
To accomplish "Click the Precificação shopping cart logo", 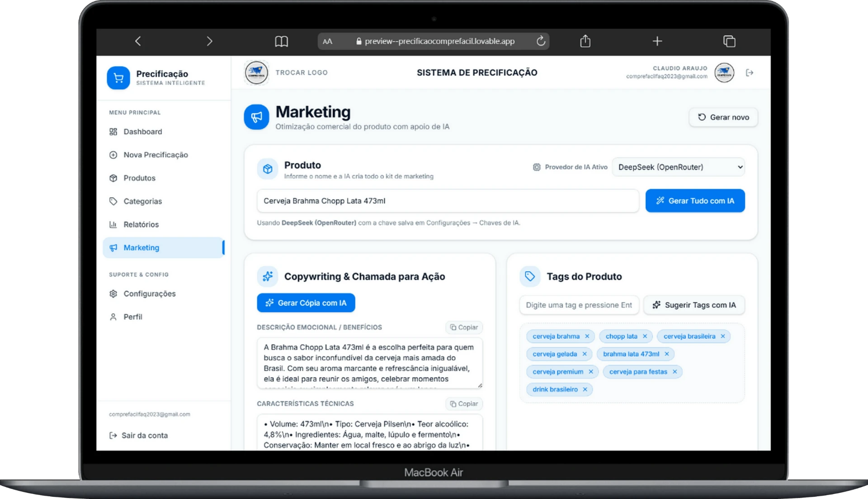I will point(118,78).
